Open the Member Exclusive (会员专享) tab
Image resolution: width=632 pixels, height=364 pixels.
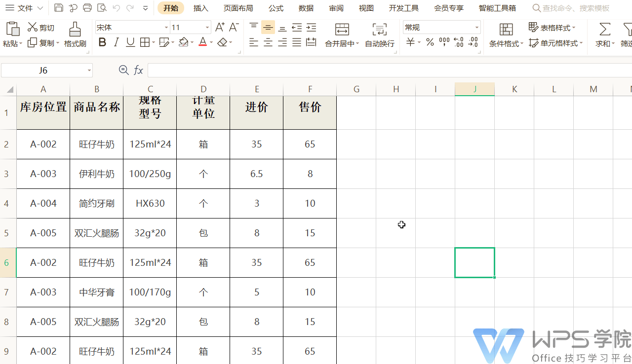[x=449, y=8]
